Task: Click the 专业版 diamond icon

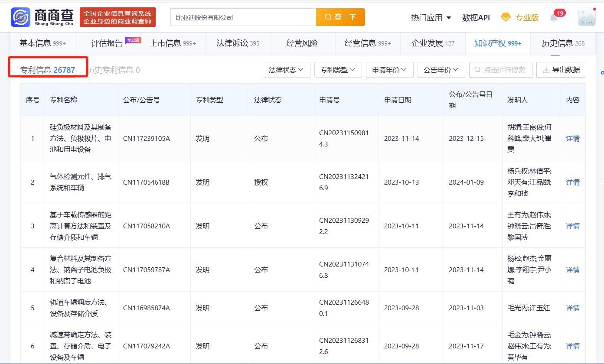Action: click(x=506, y=17)
